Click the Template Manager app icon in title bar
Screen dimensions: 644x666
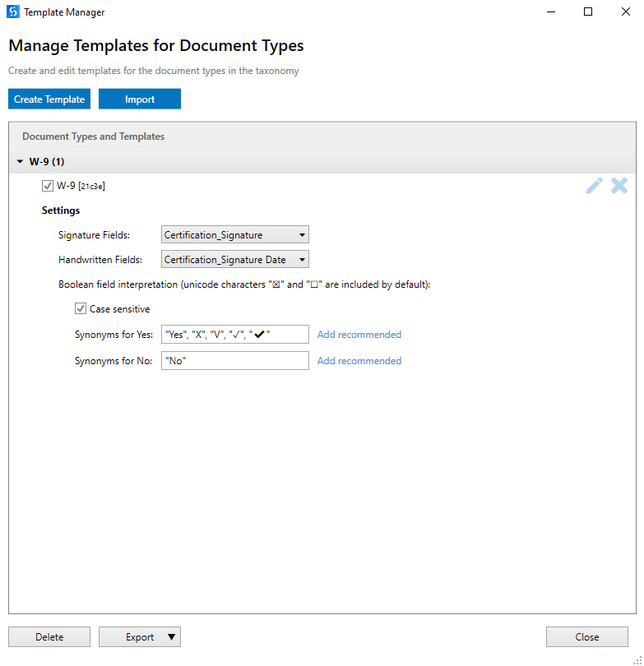pos(12,12)
